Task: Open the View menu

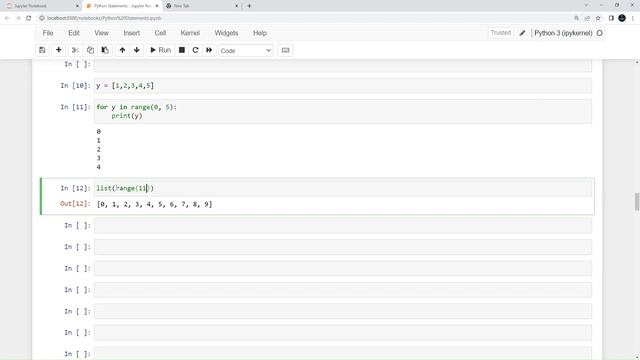Action: pyautogui.click(x=102, y=33)
